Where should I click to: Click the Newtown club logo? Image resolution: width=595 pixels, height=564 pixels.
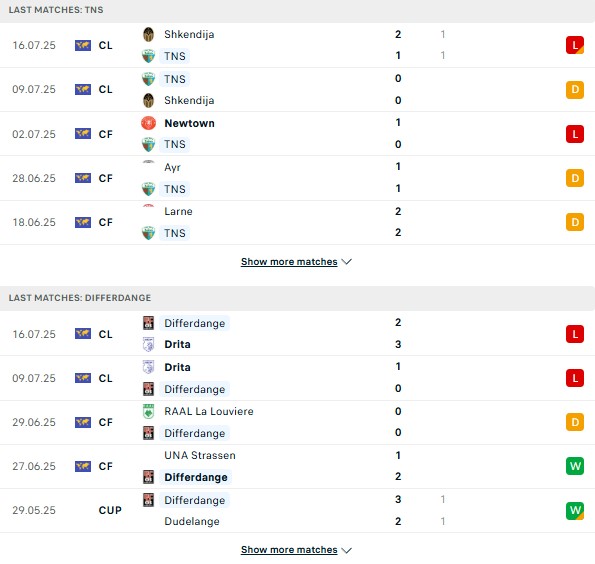coord(148,123)
